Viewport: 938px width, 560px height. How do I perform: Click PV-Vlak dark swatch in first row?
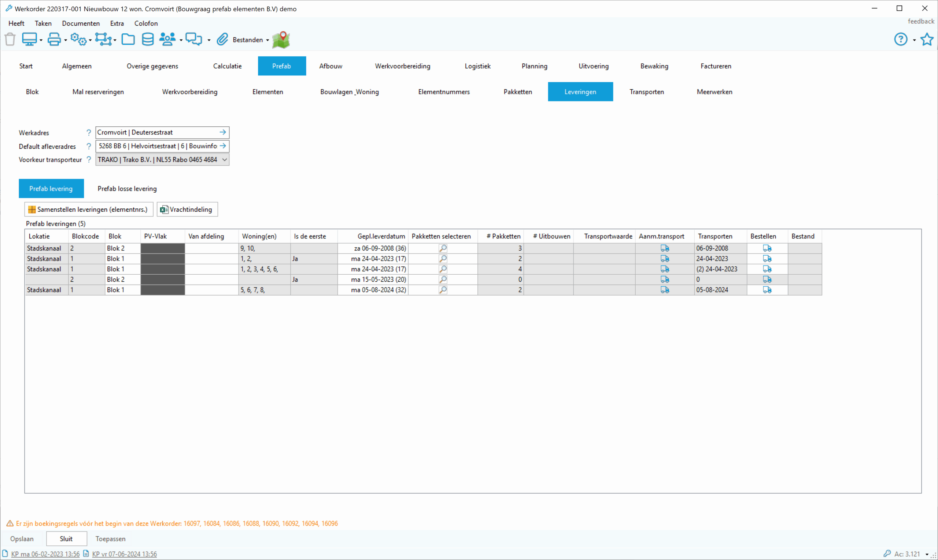163,248
